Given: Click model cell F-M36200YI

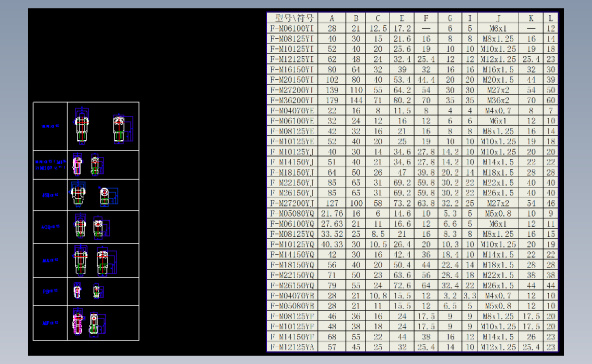Looking at the screenshot, I should pyautogui.click(x=293, y=100).
